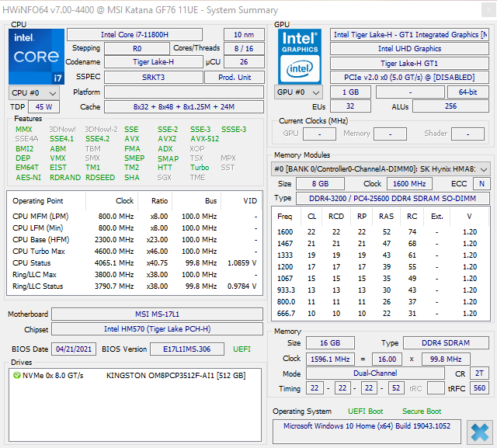Screen dimensions: 497x448
Task: Click the Intel HM570 chipset field
Action: [x=157, y=329]
